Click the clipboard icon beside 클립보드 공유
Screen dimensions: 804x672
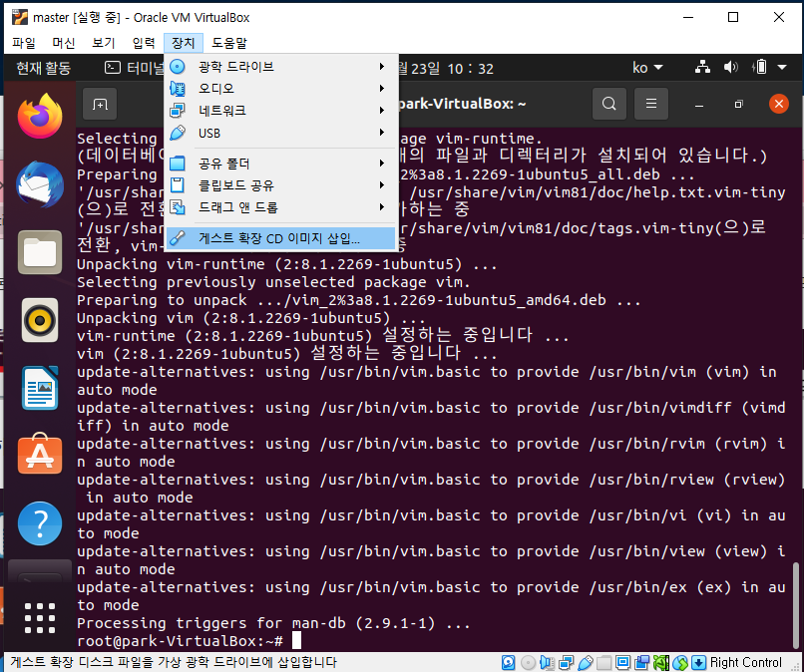[178, 185]
